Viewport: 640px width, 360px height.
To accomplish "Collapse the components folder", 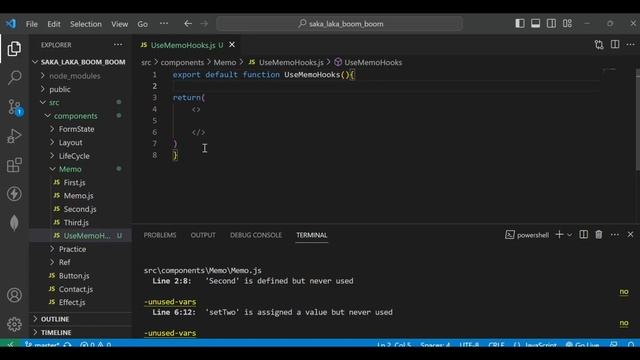I will [80, 116].
